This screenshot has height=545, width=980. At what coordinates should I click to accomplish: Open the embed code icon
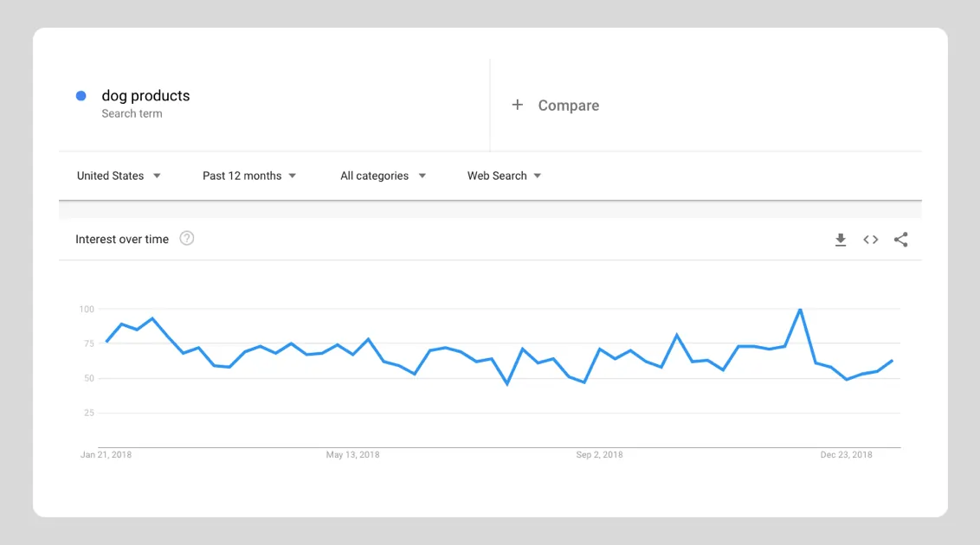click(x=870, y=240)
